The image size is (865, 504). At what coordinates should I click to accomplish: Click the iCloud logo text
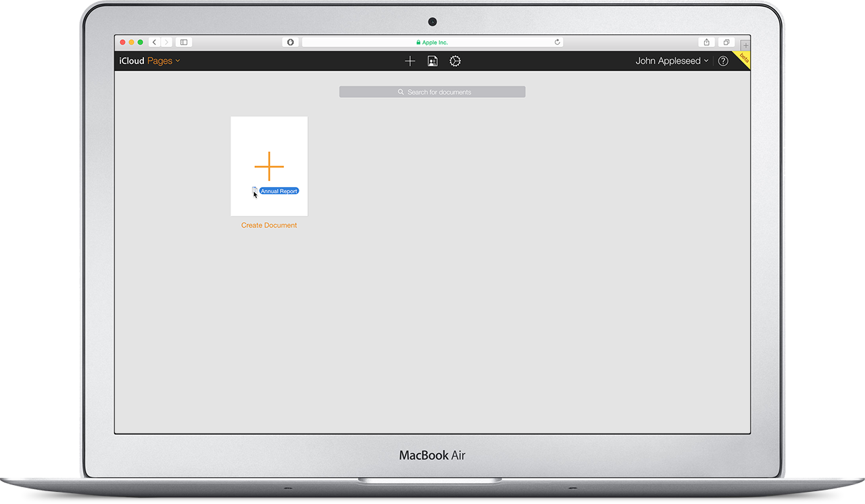coord(132,61)
